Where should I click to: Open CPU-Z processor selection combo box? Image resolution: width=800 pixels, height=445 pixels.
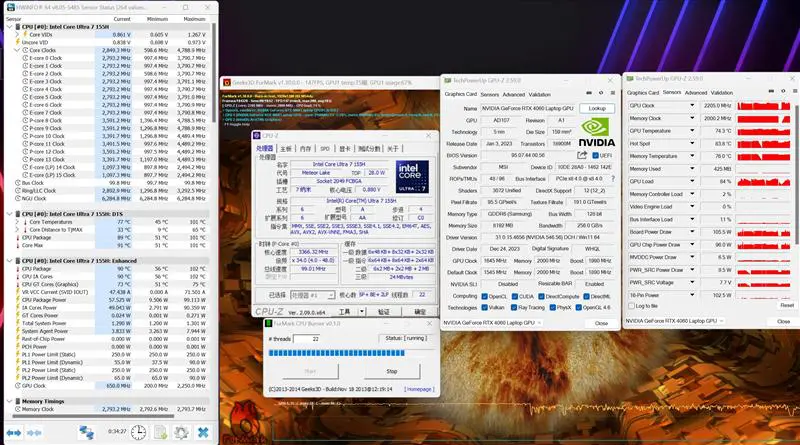point(312,295)
